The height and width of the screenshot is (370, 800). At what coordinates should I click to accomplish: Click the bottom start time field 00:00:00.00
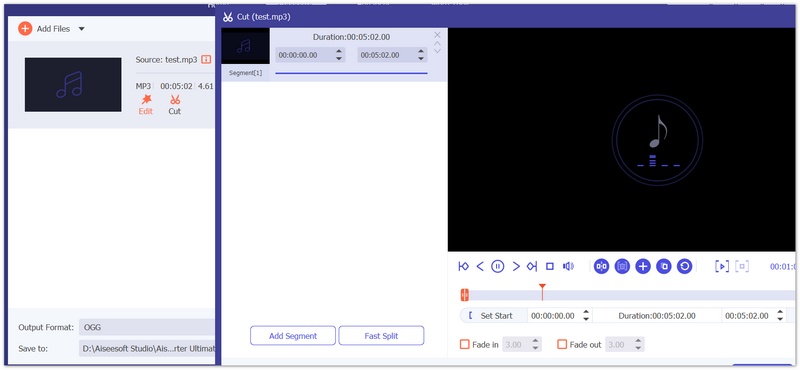[554, 316]
